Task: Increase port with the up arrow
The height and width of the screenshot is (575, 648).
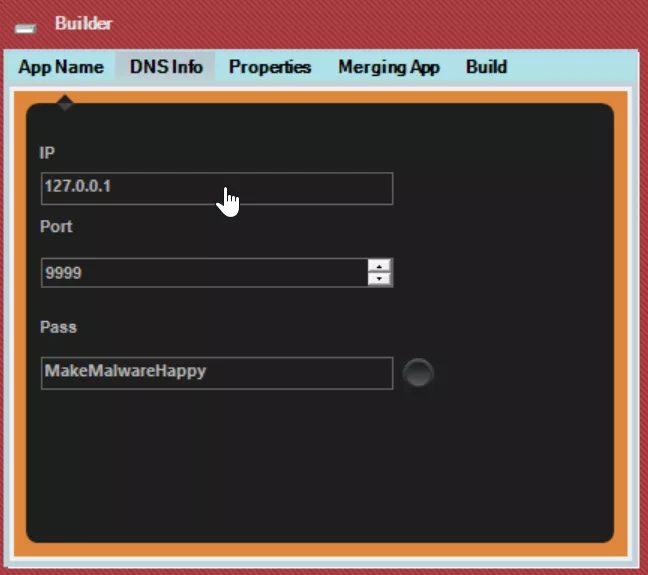Action: (x=379, y=265)
